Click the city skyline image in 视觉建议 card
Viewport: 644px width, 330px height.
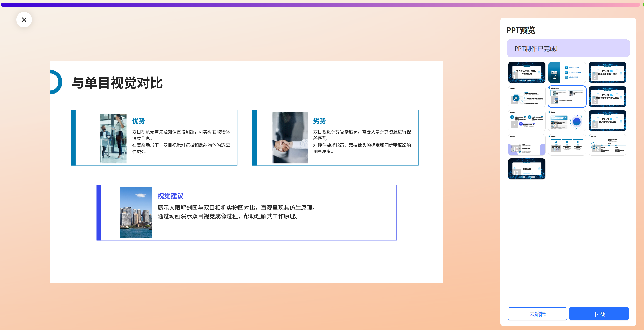(x=136, y=212)
